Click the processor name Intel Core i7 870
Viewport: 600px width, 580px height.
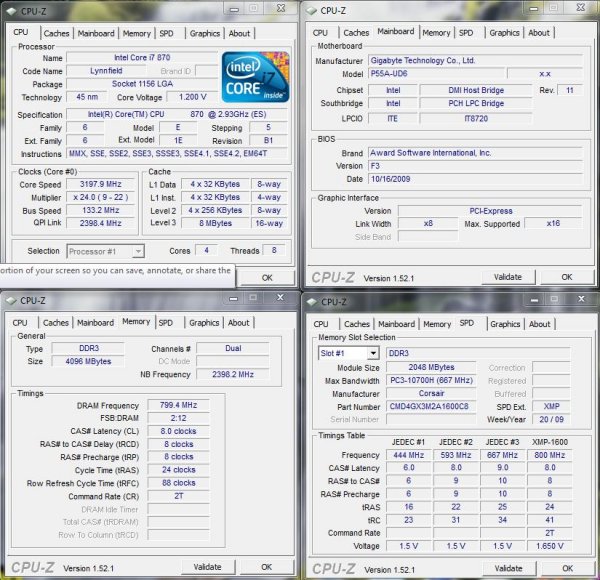click(x=142, y=57)
